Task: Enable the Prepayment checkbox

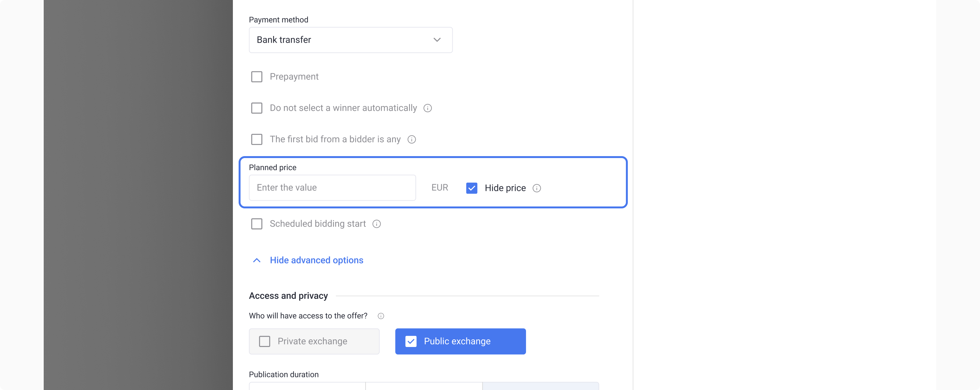Action: (x=257, y=77)
